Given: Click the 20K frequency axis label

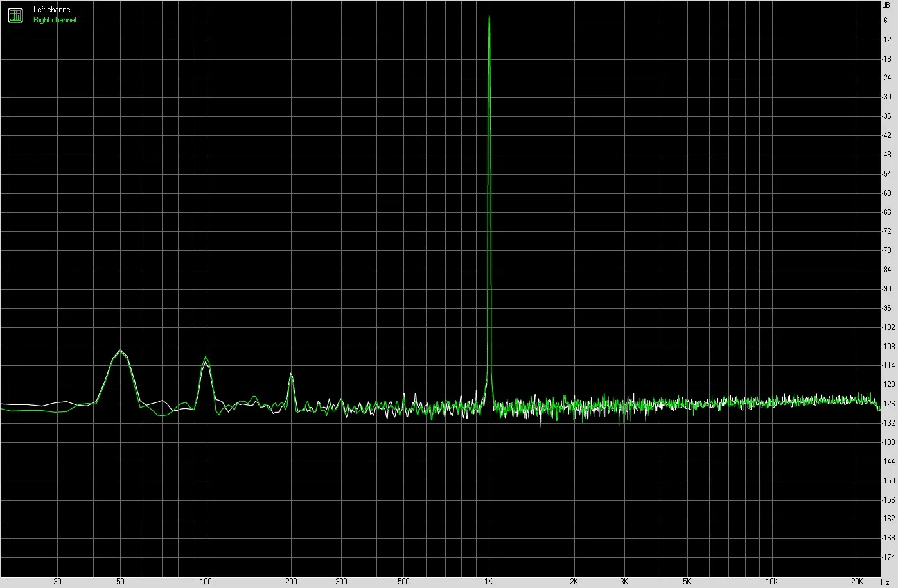Looking at the screenshot, I should (858, 582).
